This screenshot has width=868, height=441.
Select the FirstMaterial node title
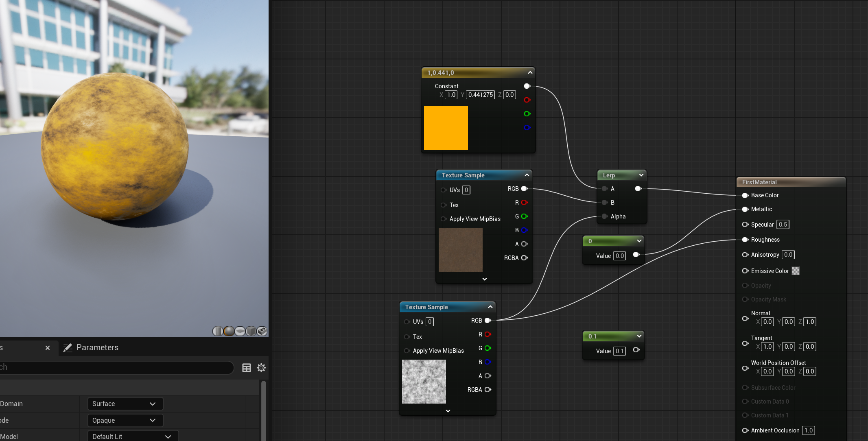click(x=759, y=182)
